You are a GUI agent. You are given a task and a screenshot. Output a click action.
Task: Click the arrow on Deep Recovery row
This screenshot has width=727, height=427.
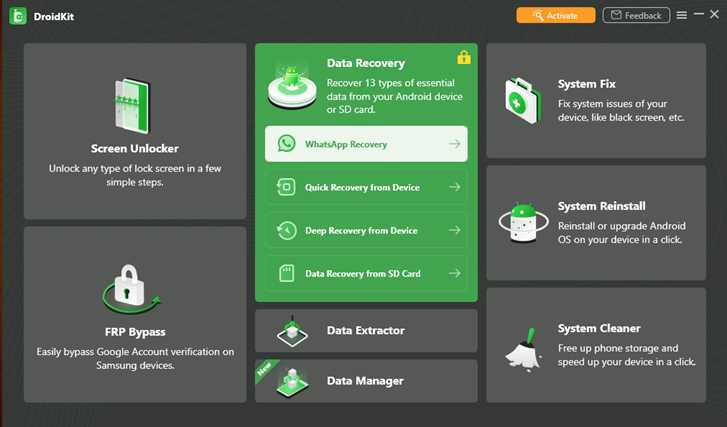tap(454, 230)
